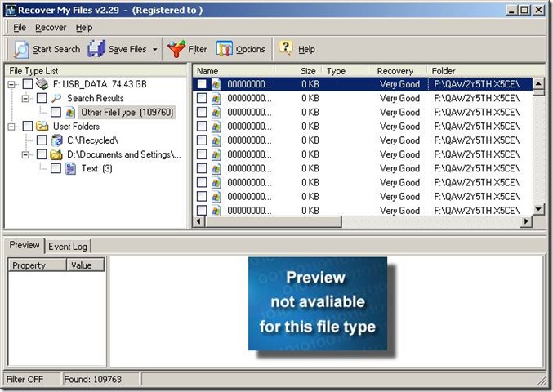The height and width of the screenshot is (392, 553).
Task: Click the vertical scrollbar down arrow
Action: [538, 209]
